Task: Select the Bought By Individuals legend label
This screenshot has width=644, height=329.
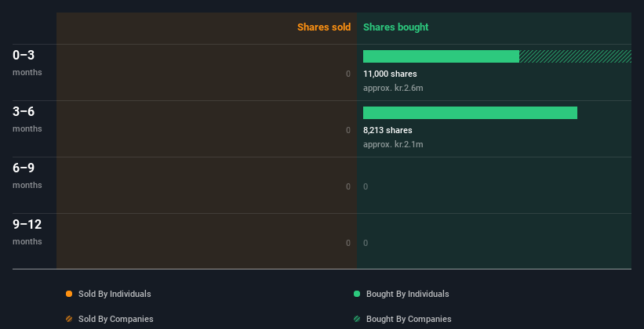Action: tap(407, 294)
